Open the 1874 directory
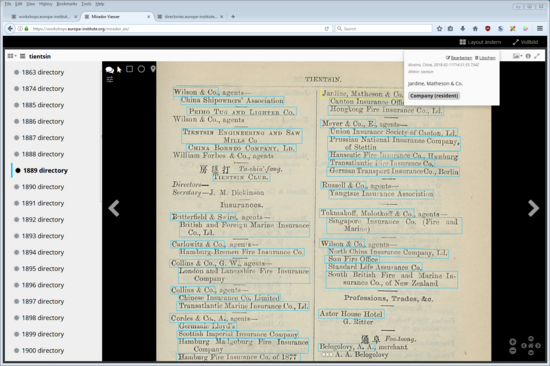 [x=43, y=89]
